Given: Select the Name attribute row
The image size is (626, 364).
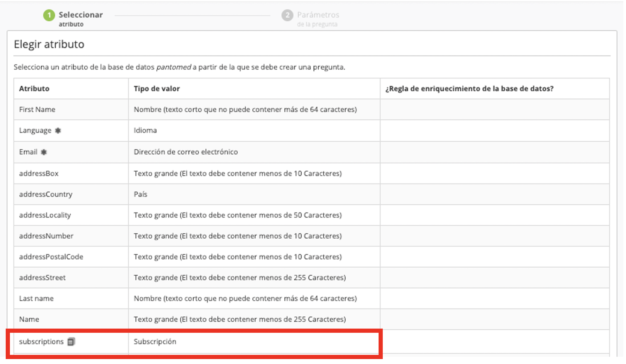Looking at the screenshot, I should tap(311, 319).
